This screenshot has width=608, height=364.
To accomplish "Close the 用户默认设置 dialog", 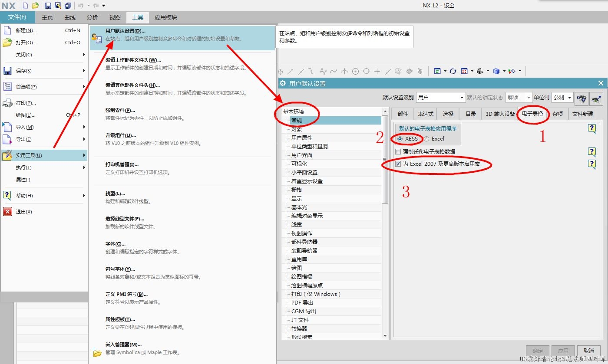I will point(601,83).
